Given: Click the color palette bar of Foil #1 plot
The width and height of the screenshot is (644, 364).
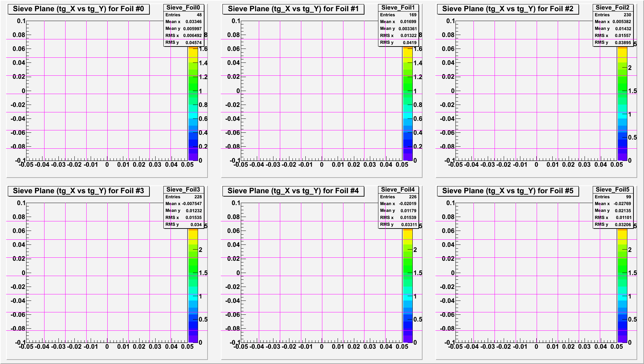Looking at the screenshot, I should [x=408, y=104].
